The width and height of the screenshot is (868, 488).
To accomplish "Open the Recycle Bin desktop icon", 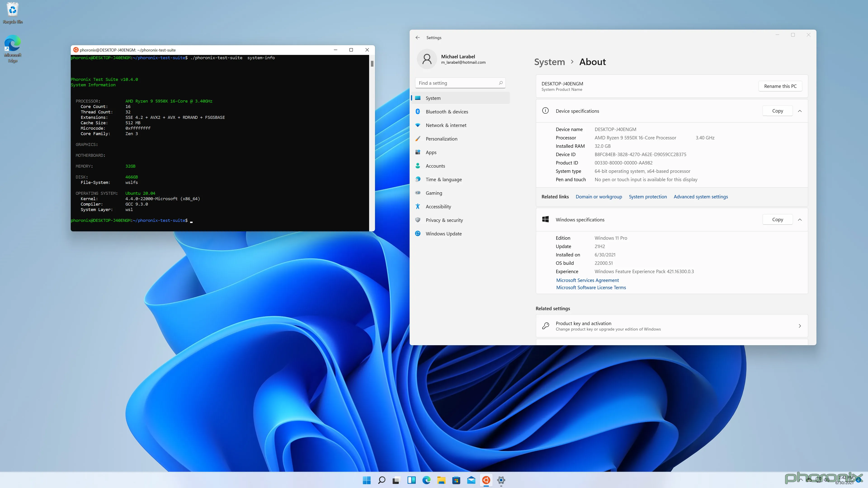I will tap(12, 13).
